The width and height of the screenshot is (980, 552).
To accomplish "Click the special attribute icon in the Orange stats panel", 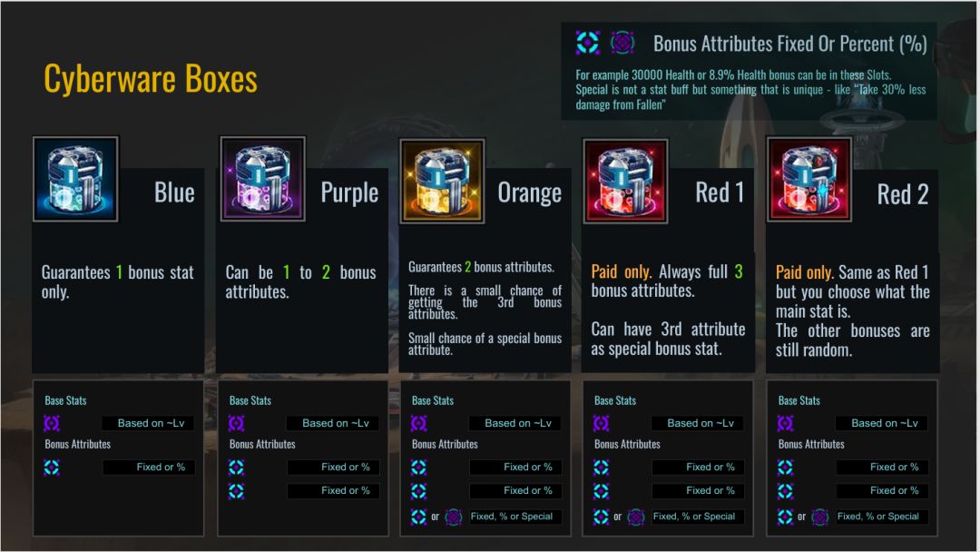I will (454, 517).
